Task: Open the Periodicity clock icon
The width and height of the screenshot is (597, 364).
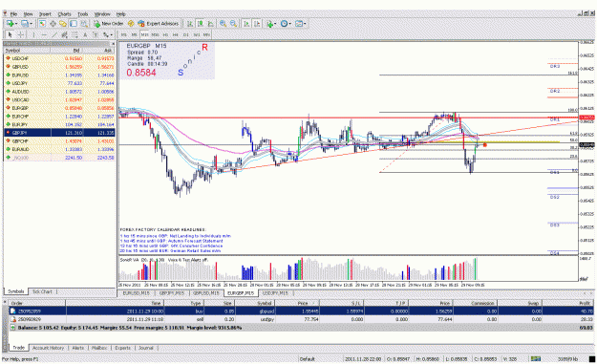Action: 284,24
